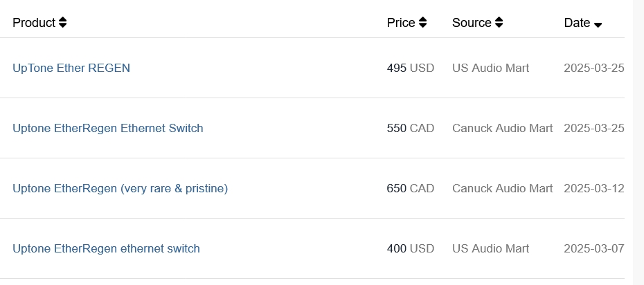Click the 650 CAD price cell
644x285 pixels.
click(410, 188)
